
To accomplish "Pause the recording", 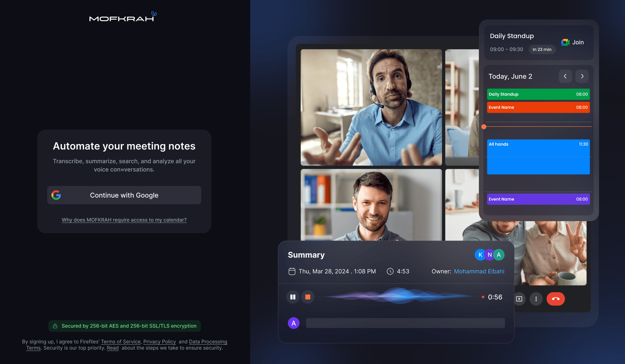I will [x=293, y=297].
